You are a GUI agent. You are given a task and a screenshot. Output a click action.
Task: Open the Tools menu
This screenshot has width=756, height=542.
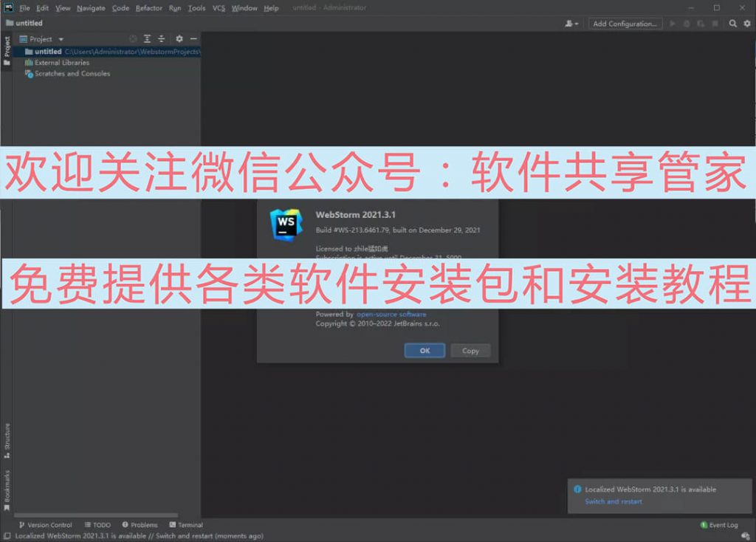(x=196, y=8)
